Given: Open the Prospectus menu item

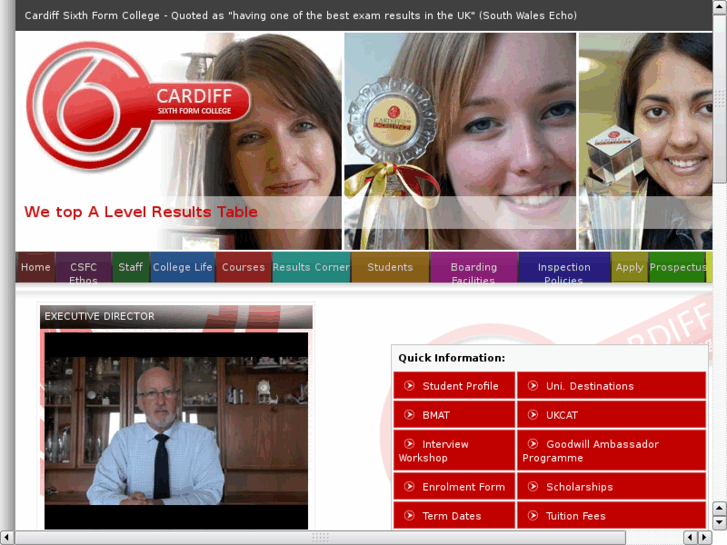Looking at the screenshot, I should pos(677,267).
